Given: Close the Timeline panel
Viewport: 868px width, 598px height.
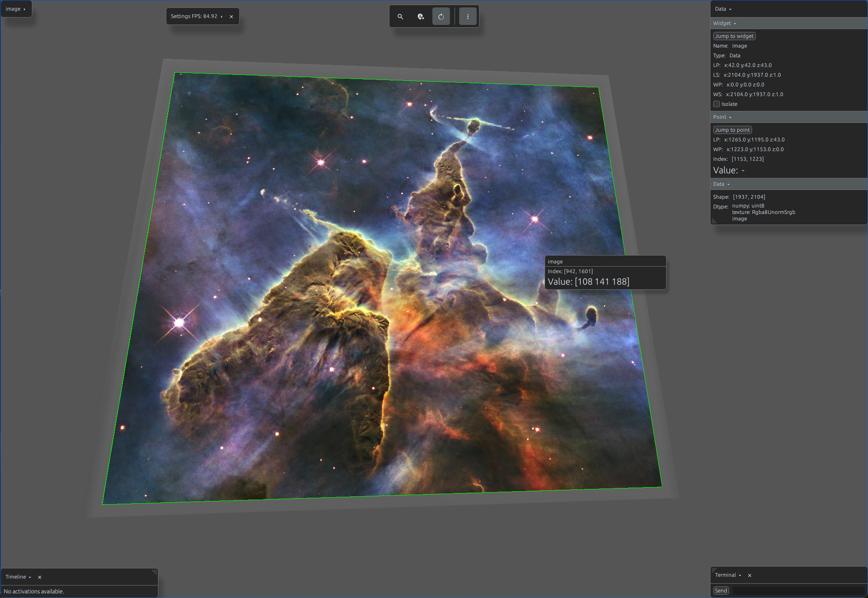Looking at the screenshot, I should [40, 577].
